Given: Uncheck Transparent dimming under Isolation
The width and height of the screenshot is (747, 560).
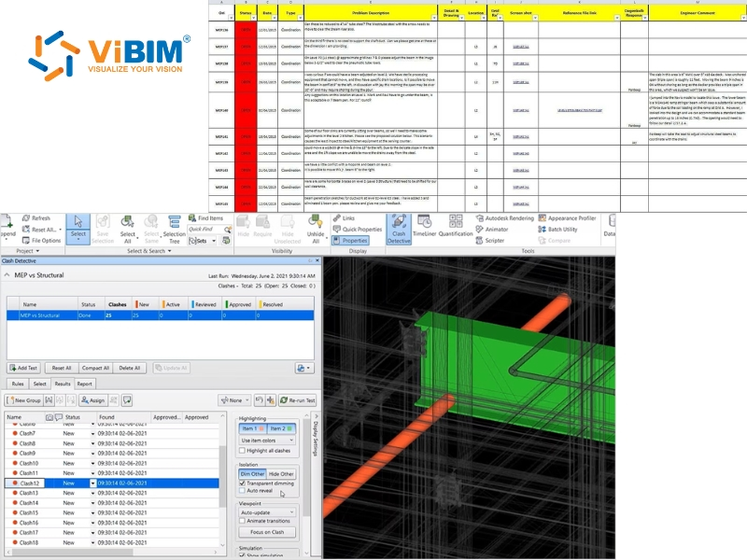Looking at the screenshot, I should coord(242,483).
